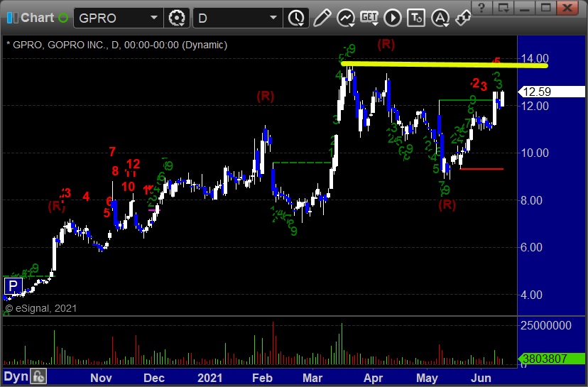Click the 14.00 price axis label
The image size is (588, 387).
(535, 58)
